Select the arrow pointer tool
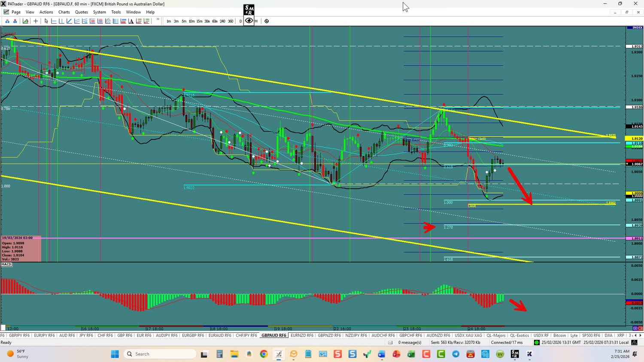The width and height of the screenshot is (644, 362). [46, 21]
